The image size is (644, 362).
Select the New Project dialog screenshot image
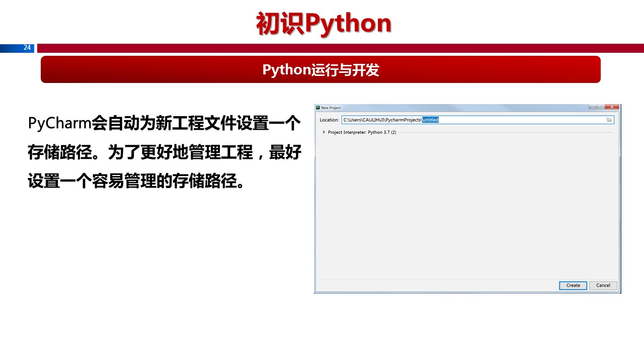tap(467, 199)
